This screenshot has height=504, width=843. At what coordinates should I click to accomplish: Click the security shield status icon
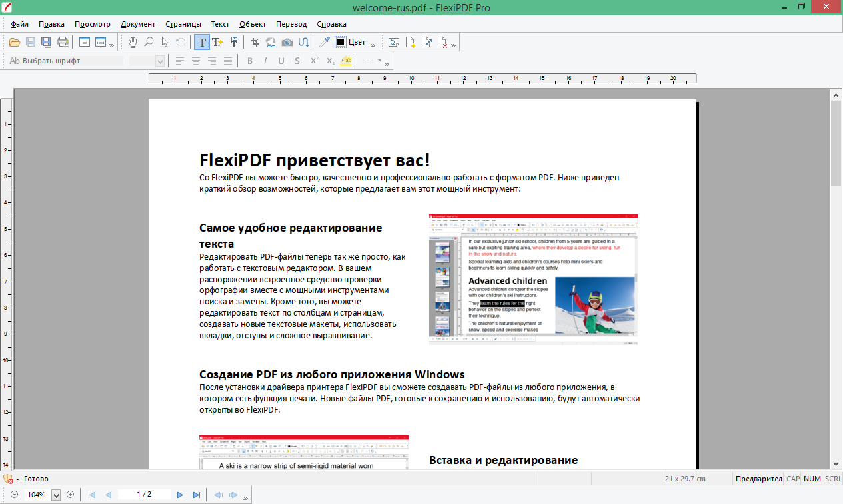coord(8,479)
